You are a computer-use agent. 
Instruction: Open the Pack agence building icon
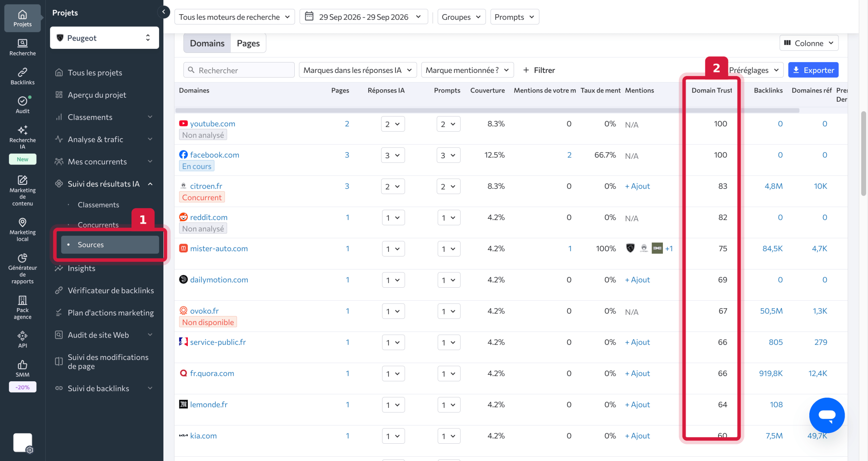click(22, 307)
